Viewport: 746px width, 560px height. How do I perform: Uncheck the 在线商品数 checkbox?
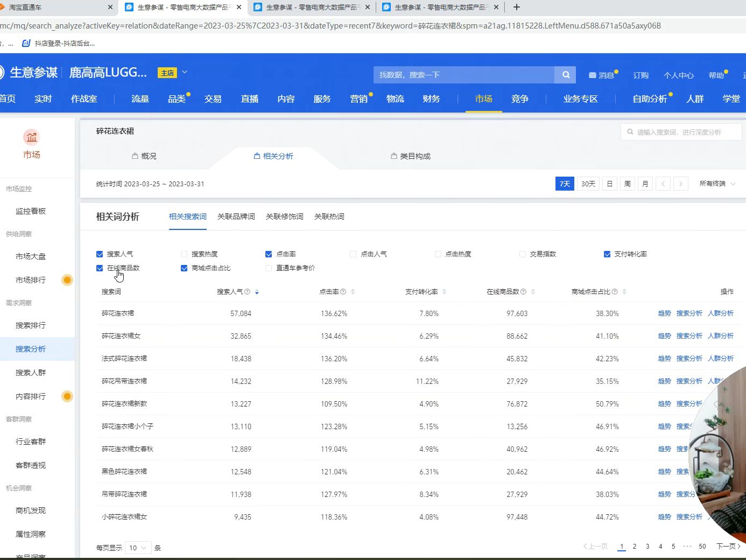(100, 268)
